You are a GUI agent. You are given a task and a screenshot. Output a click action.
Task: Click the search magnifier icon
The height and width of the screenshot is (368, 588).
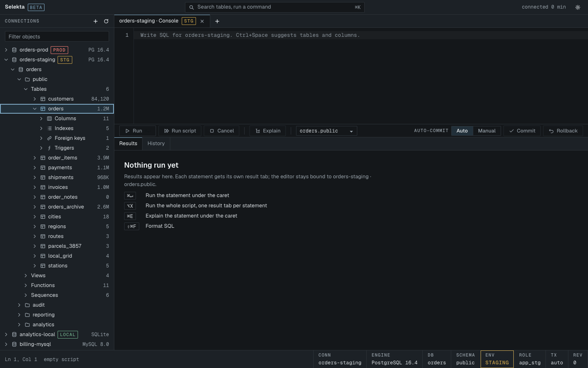coord(192,7)
